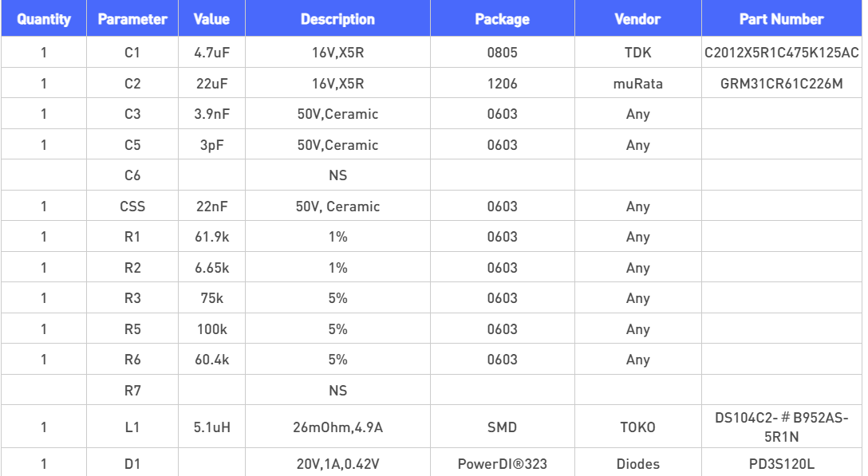The image size is (868, 476).
Task: Click the 26mOhm,4.9A description cell
Action: (337, 427)
